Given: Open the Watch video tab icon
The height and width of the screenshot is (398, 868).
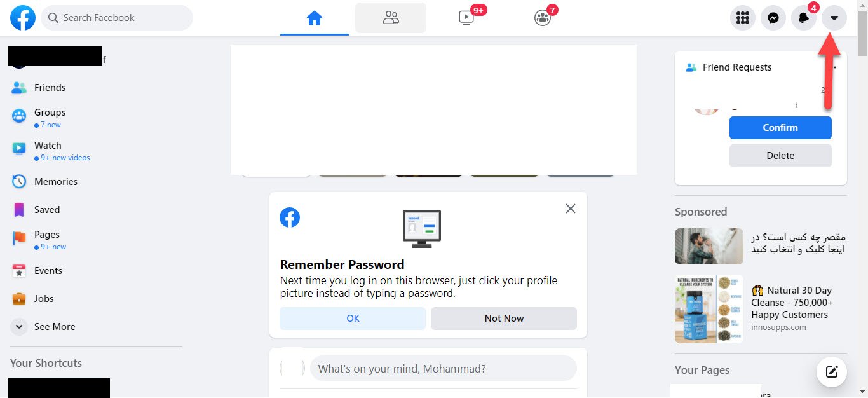Looking at the screenshot, I should point(466,18).
